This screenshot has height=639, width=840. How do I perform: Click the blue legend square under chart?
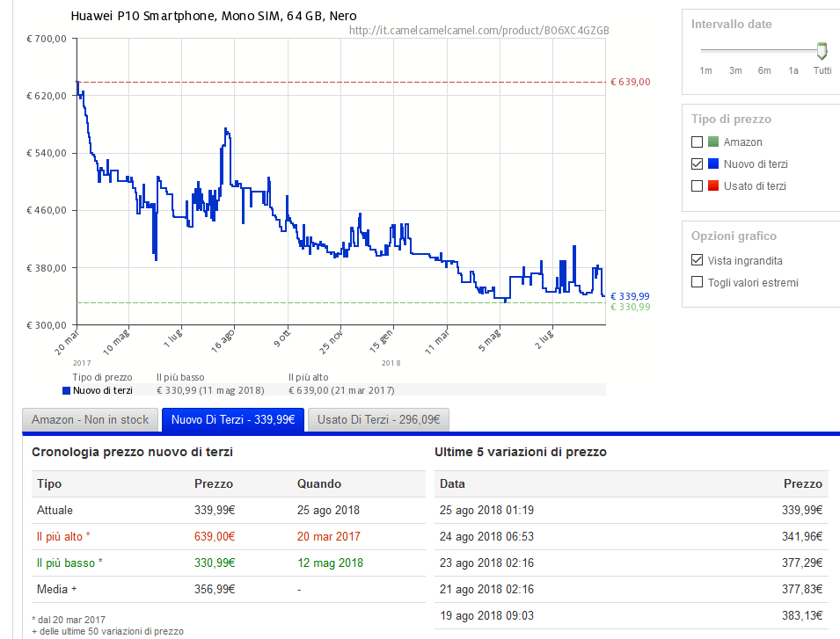tap(66, 391)
